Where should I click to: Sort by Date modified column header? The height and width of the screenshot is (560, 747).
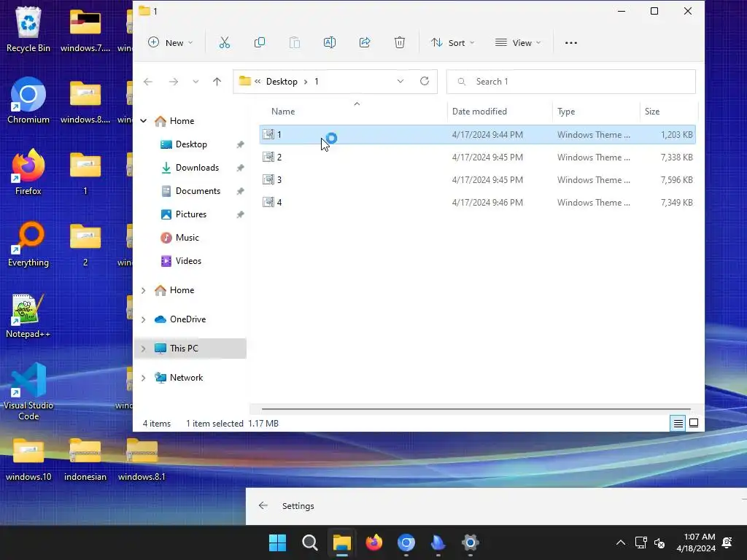(x=479, y=112)
